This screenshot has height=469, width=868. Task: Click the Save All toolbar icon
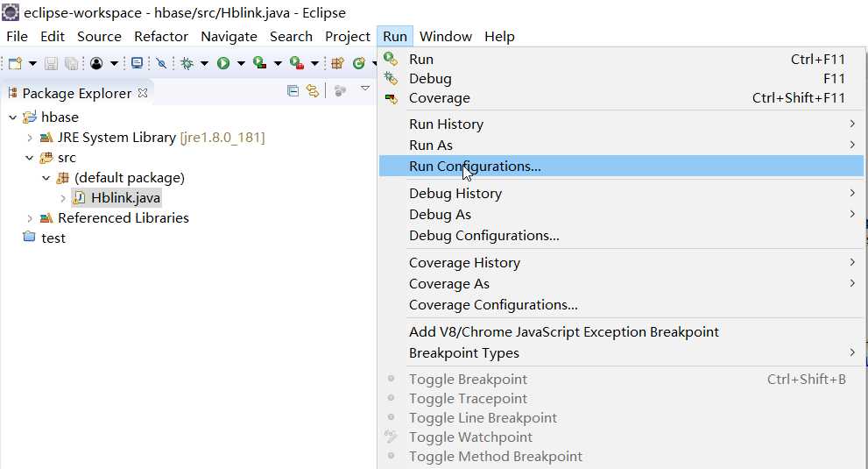pyautogui.click(x=72, y=63)
